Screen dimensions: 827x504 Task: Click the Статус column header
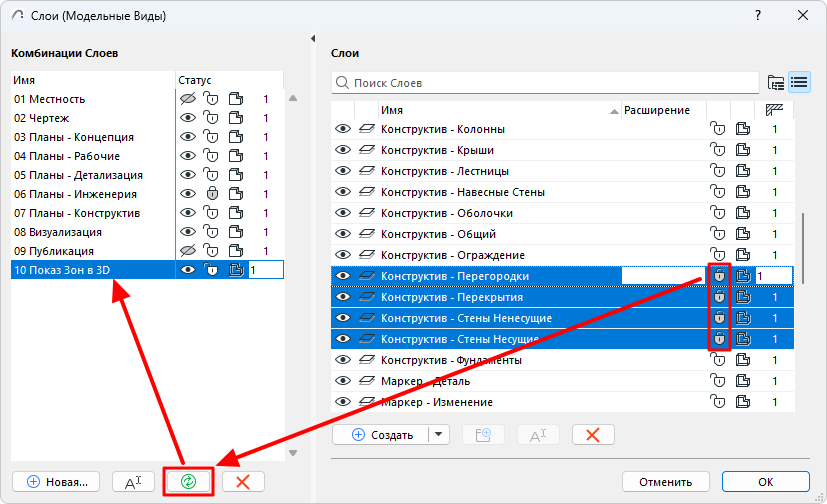(195, 80)
